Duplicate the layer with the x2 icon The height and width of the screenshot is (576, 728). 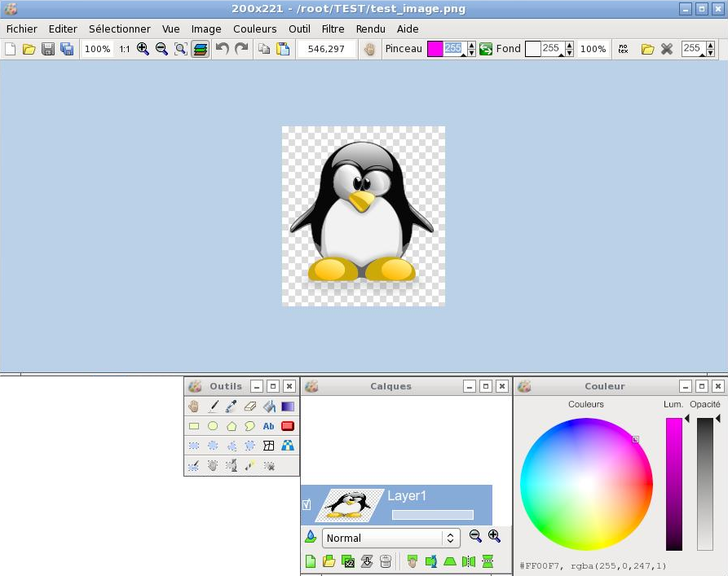tap(348, 561)
